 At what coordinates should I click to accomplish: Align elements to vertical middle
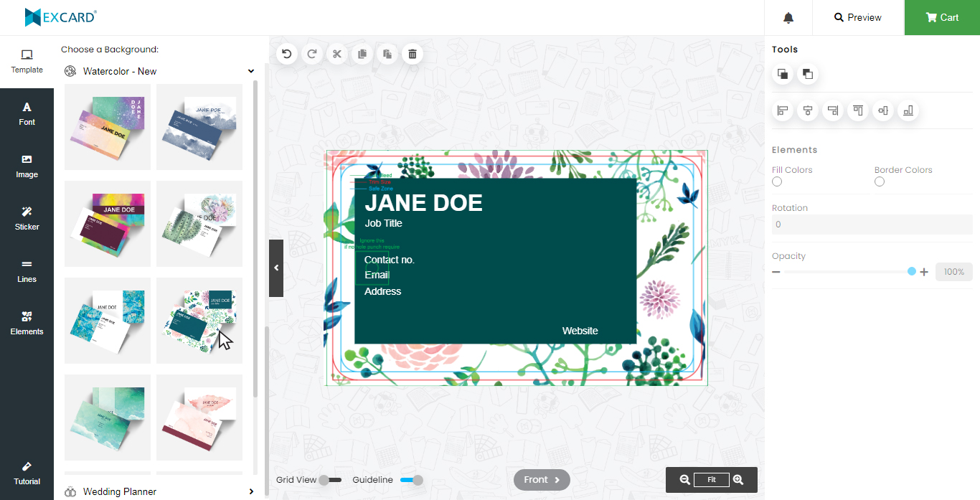(883, 110)
